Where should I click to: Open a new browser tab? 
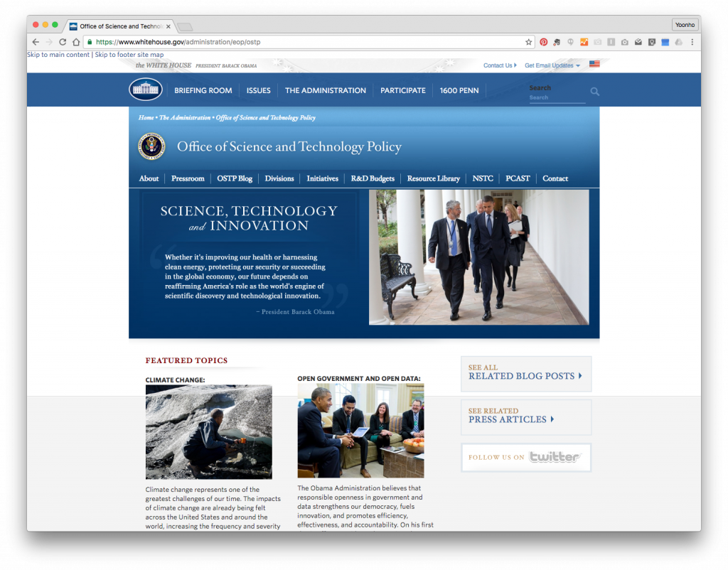(x=185, y=27)
